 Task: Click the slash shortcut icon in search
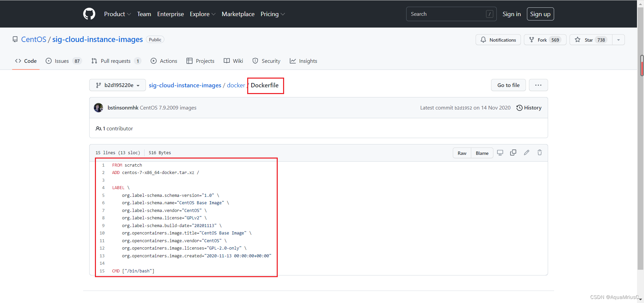click(490, 14)
